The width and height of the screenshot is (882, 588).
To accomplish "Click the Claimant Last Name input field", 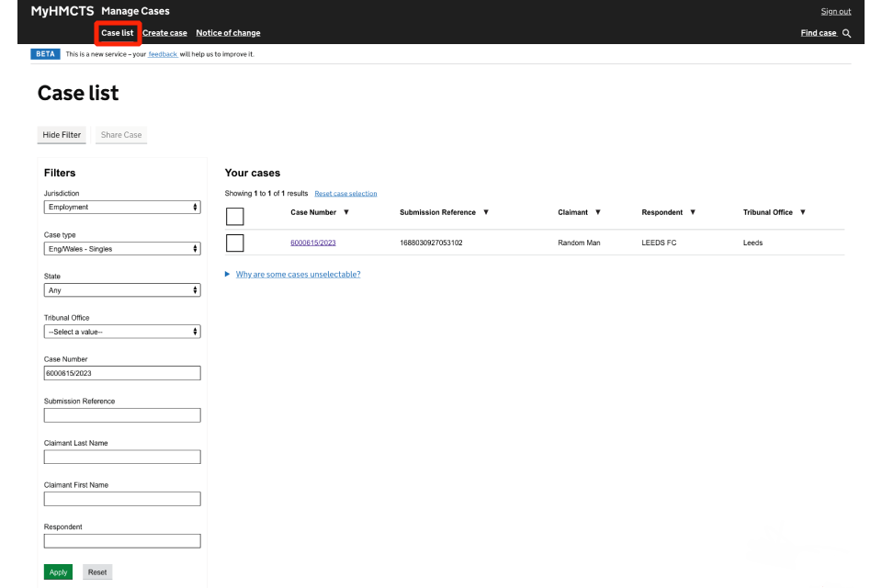I will [122, 457].
